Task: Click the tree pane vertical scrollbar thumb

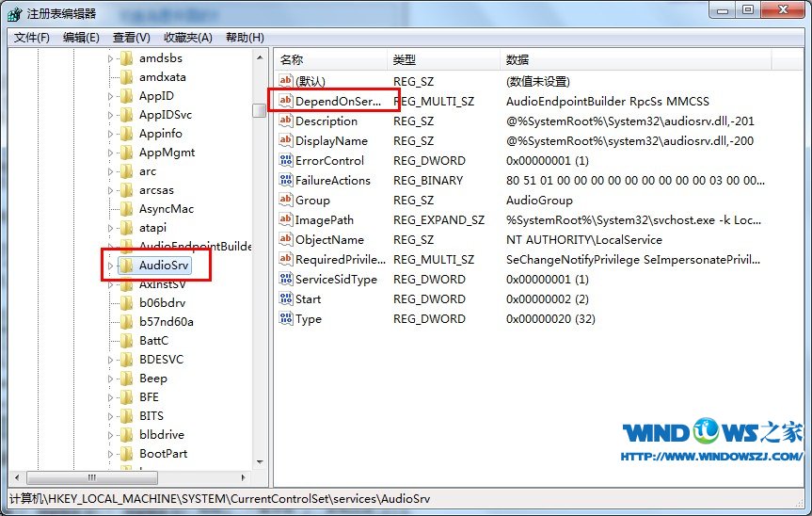Action: pyautogui.click(x=259, y=110)
